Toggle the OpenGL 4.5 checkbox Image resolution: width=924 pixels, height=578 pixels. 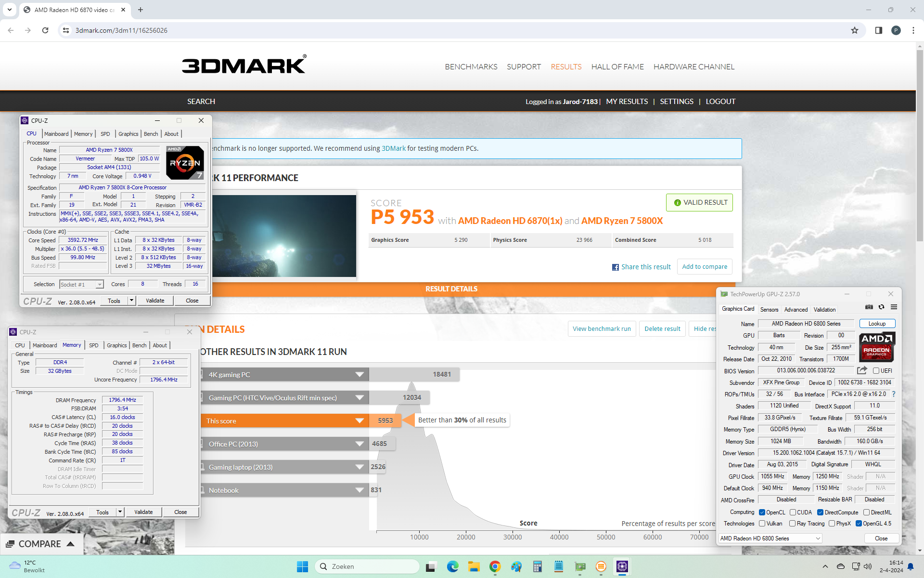[x=859, y=523]
